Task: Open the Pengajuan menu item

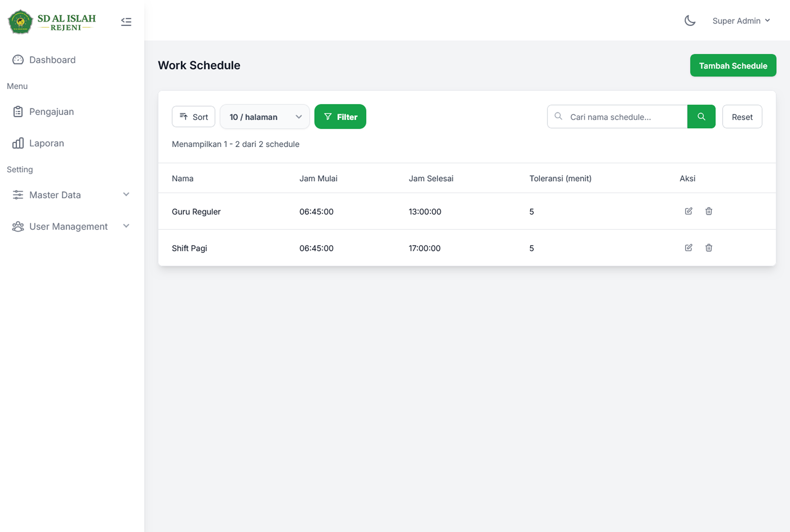Action: (x=72, y=112)
